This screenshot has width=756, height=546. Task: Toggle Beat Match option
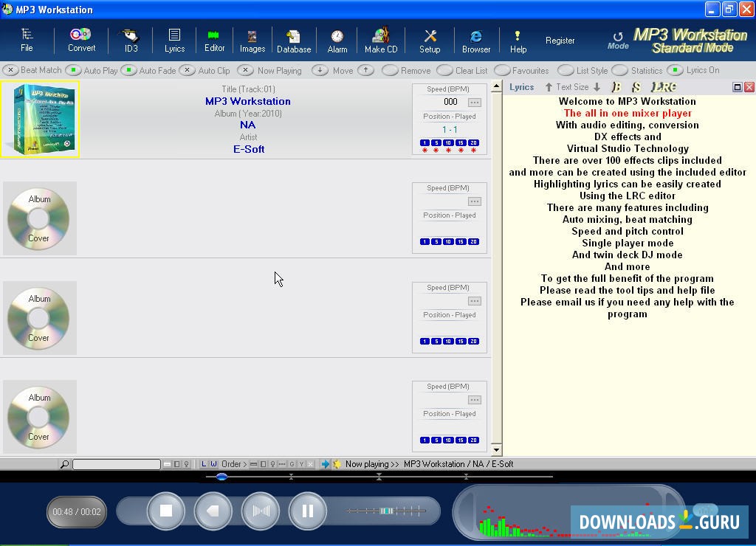10,70
